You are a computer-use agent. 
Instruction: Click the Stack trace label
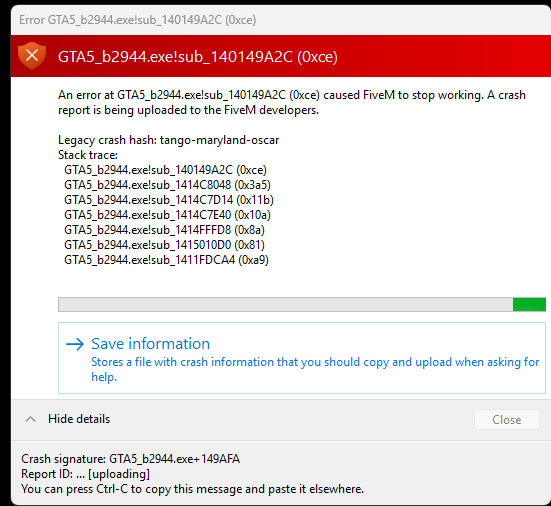[88, 155]
